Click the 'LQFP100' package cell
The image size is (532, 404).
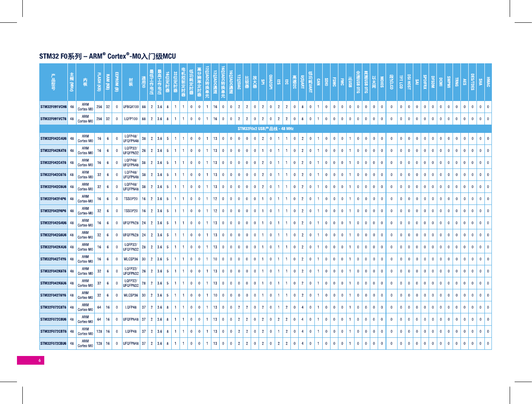click(131, 119)
